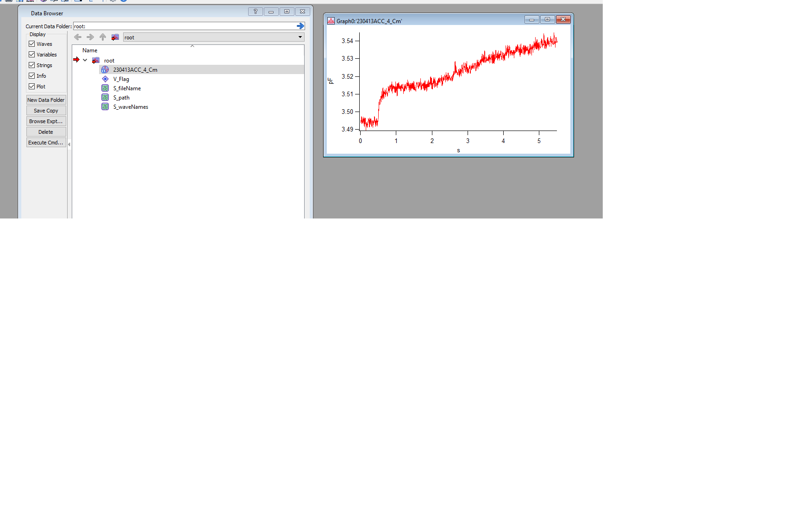Click the back navigation arrow in Data Browser

[x=77, y=37]
